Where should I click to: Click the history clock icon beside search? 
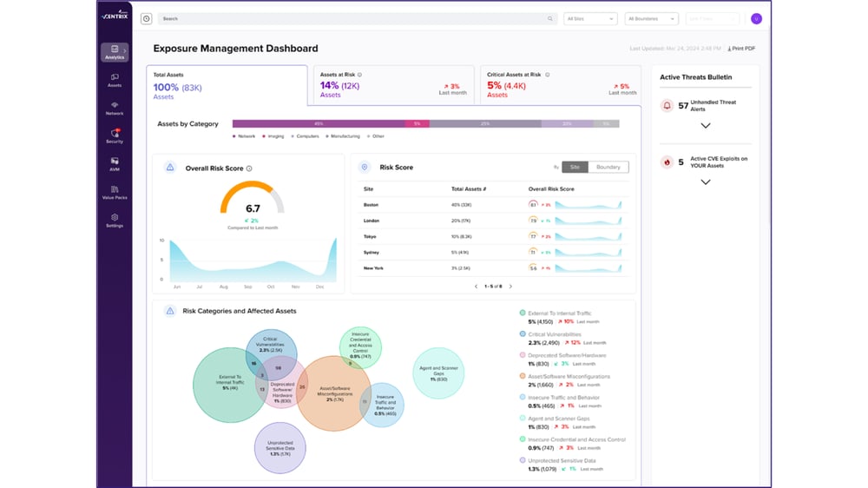coord(146,18)
